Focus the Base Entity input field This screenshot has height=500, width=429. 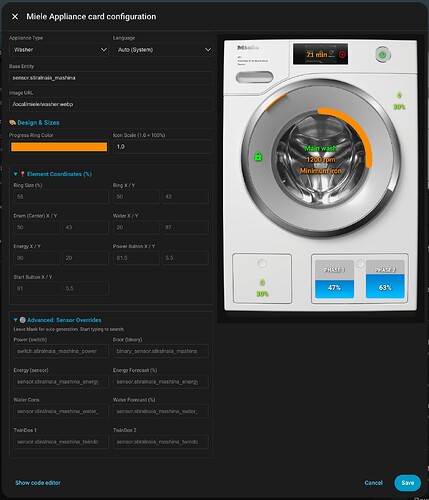coord(111,78)
